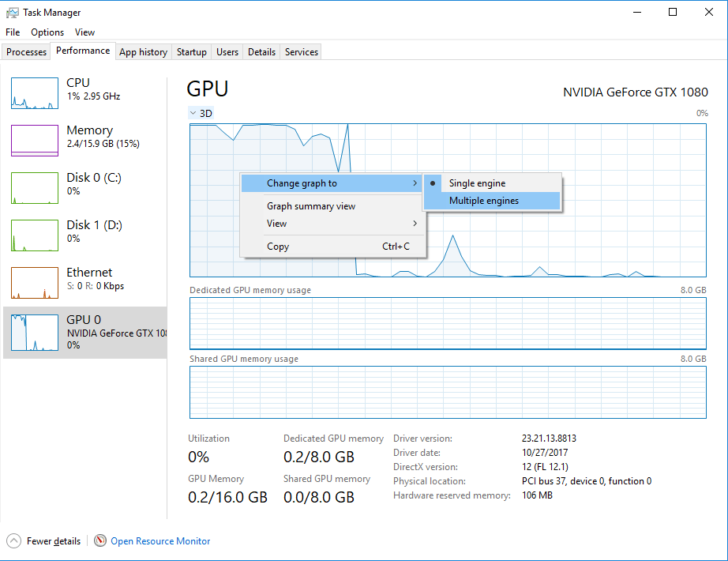Choose Copy from the context menu
The width and height of the screenshot is (728, 561).
click(x=277, y=246)
